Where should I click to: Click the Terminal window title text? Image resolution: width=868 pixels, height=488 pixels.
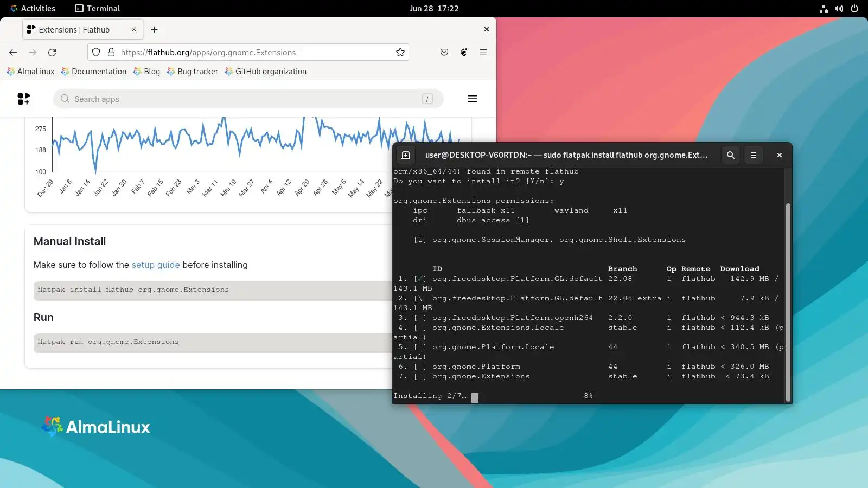[x=566, y=155]
